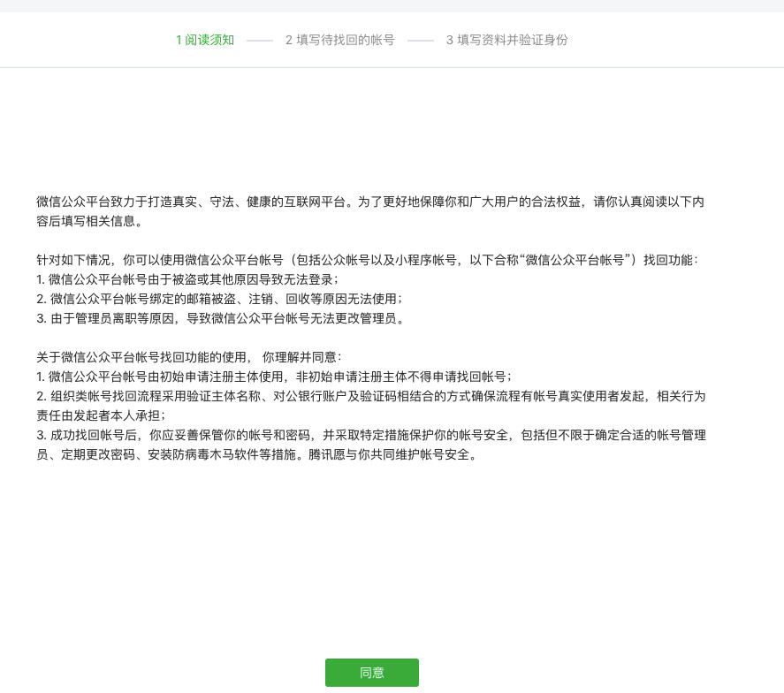
Task: Select step 3 填写资料并验证身份
Action: (507, 40)
